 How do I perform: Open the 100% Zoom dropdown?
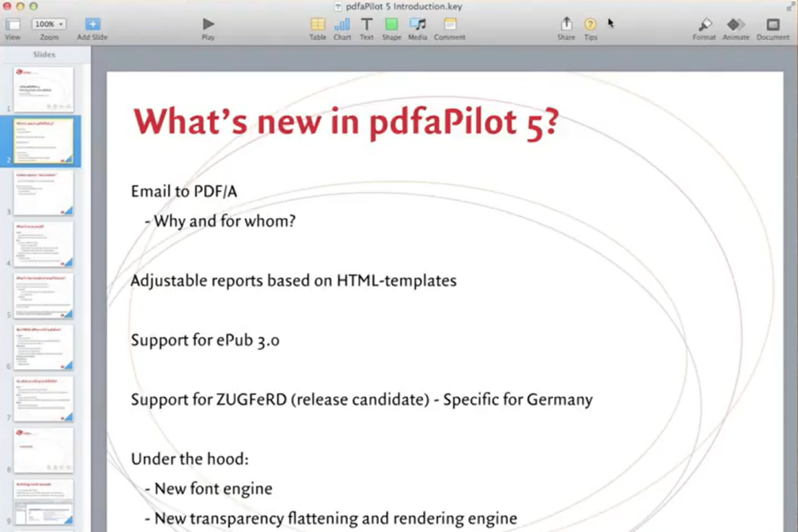tap(49, 24)
